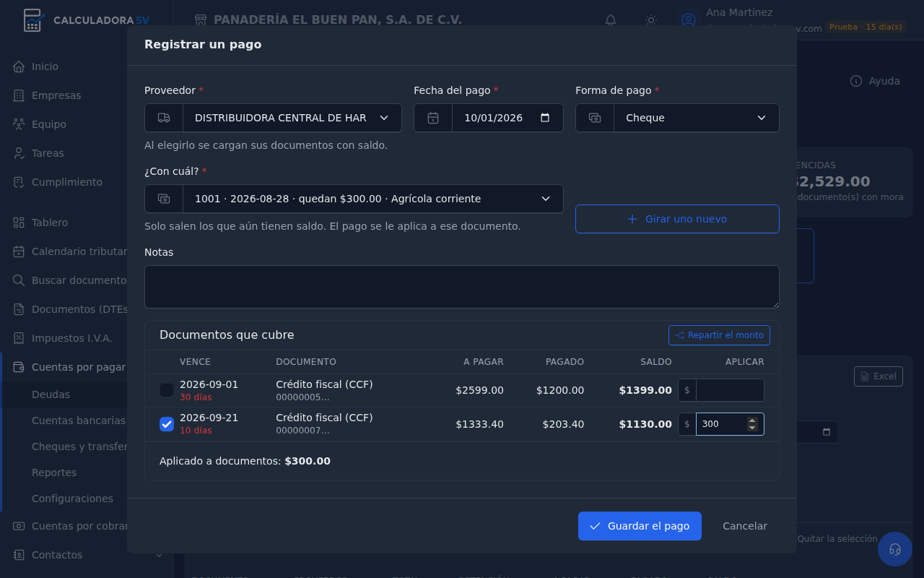Open Empresas in the sidebar
This screenshot has height=578, width=924.
coord(56,95)
